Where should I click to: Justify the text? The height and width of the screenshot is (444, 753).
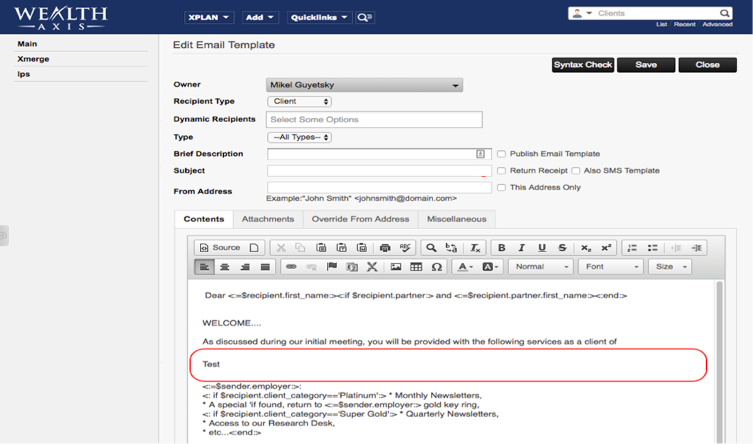click(x=265, y=267)
